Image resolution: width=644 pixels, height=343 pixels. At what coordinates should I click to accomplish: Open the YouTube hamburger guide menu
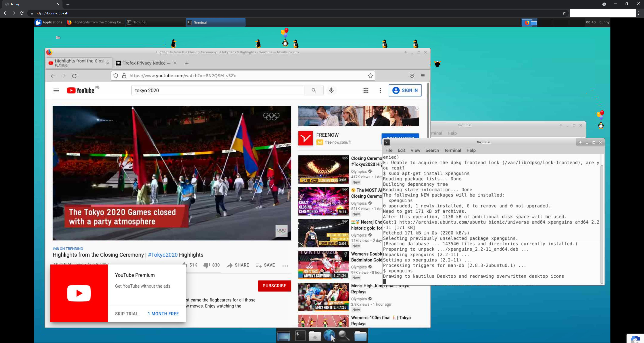click(56, 90)
